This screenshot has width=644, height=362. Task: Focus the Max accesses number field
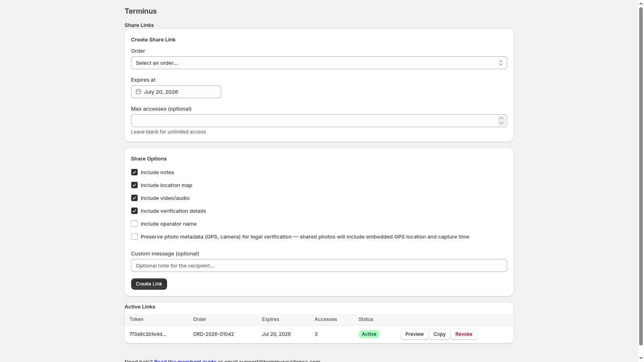click(x=319, y=121)
